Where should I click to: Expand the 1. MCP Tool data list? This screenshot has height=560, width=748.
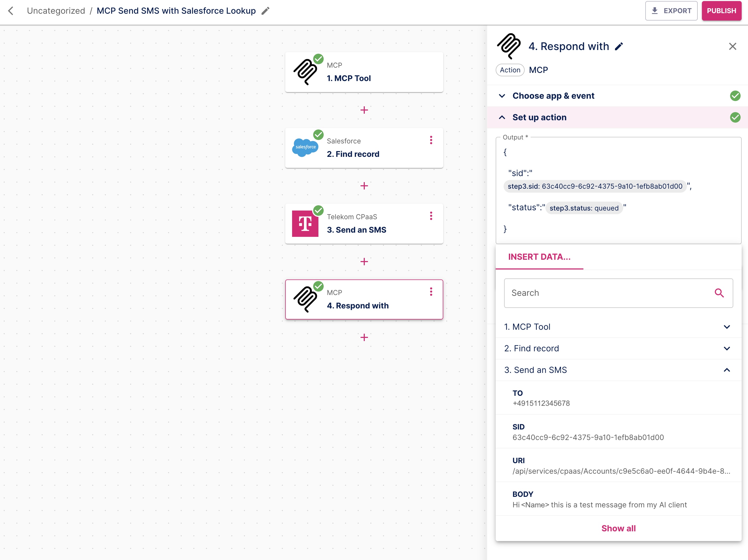pyautogui.click(x=726, y=327)
